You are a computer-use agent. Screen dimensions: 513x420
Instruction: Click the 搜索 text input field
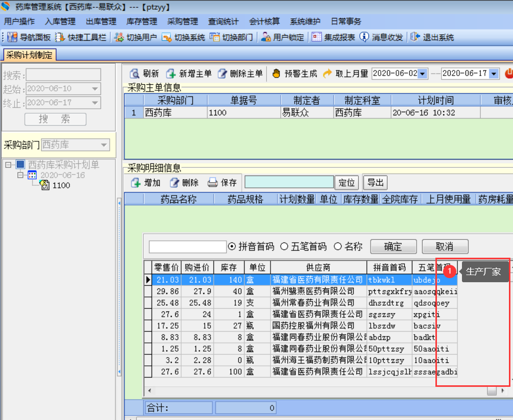63,75
